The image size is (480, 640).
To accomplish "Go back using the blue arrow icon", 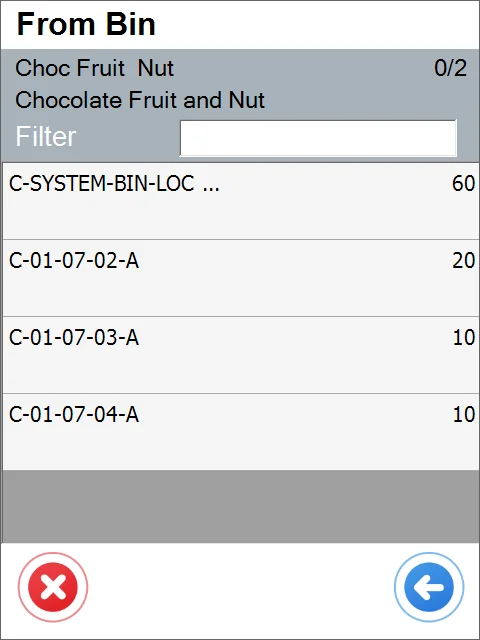I will tap(429, 587).
